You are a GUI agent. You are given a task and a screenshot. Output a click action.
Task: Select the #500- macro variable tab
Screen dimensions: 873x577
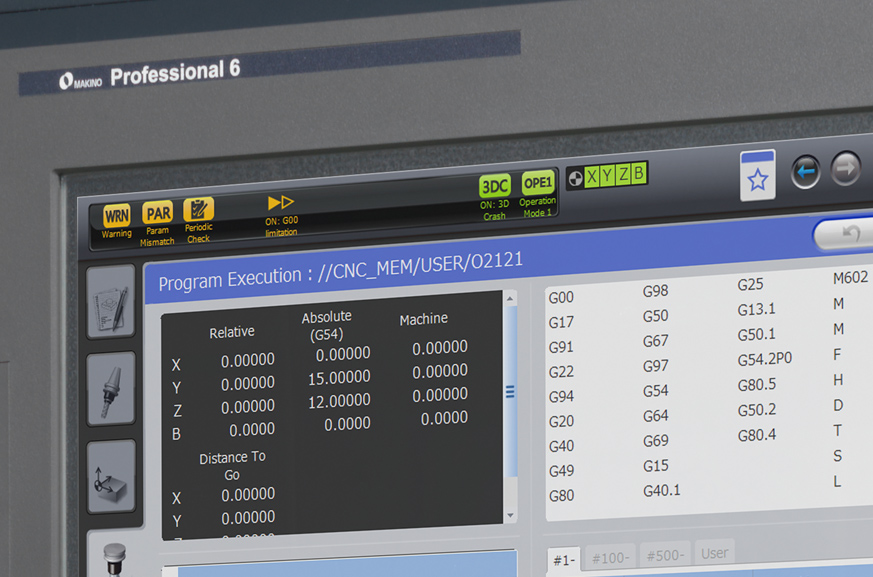pos(664,554)
